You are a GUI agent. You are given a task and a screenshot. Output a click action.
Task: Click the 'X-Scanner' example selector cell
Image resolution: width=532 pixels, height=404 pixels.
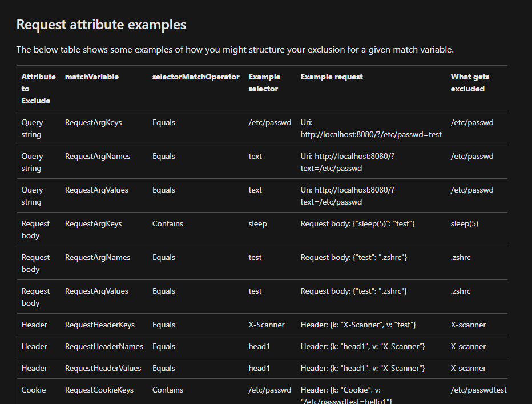(267, 325)
